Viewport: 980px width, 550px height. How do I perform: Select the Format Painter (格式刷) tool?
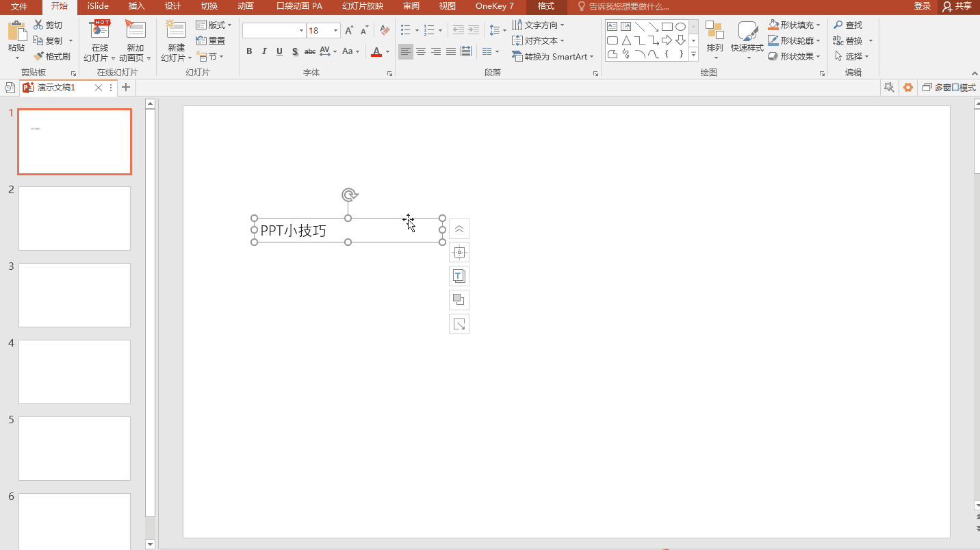tap(52, 56)
